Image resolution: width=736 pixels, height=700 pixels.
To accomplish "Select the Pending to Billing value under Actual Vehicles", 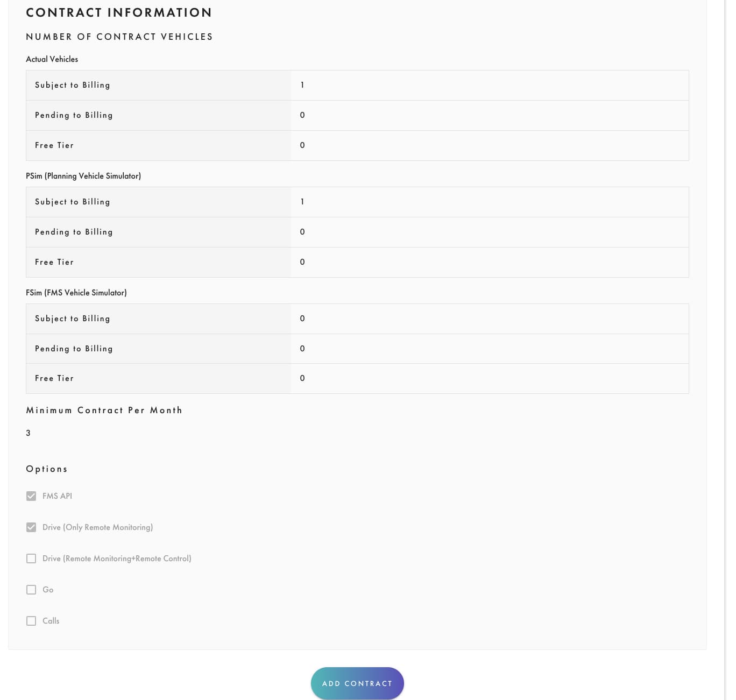I will pyautogui.click(x=302, y=115).
